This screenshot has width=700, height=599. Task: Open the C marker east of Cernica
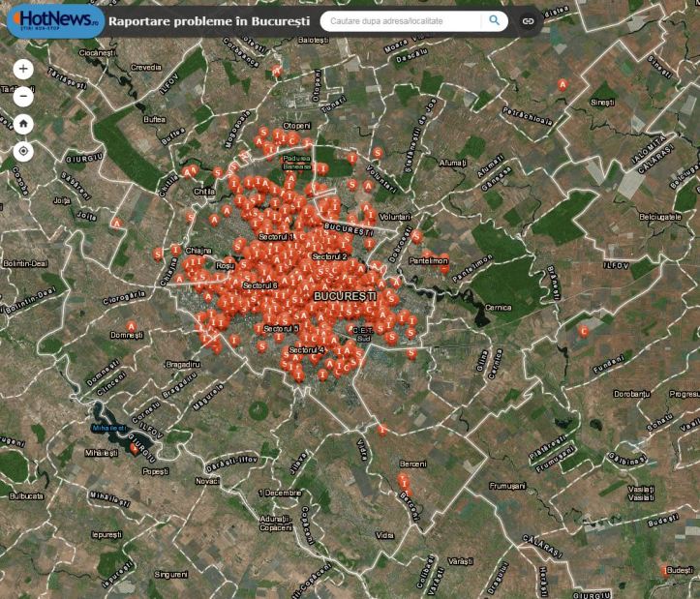pyautogui.click(x=583, y=331)
